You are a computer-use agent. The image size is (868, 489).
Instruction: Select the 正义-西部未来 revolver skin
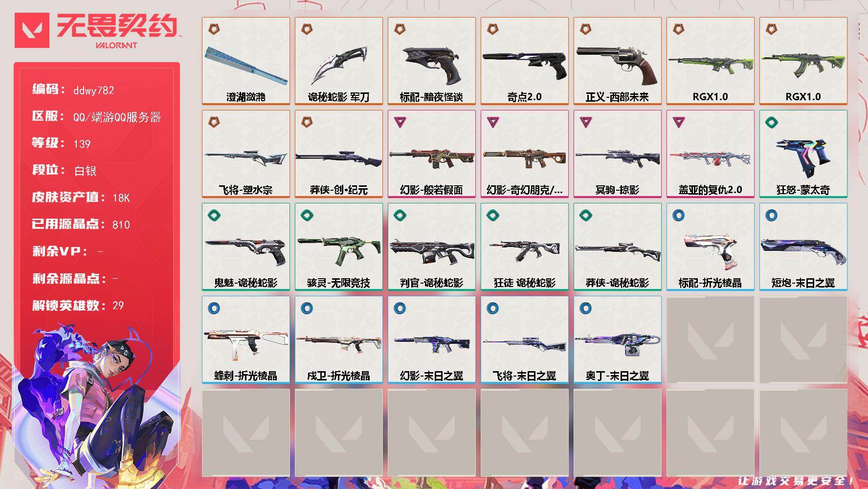[x=618, y=61]
